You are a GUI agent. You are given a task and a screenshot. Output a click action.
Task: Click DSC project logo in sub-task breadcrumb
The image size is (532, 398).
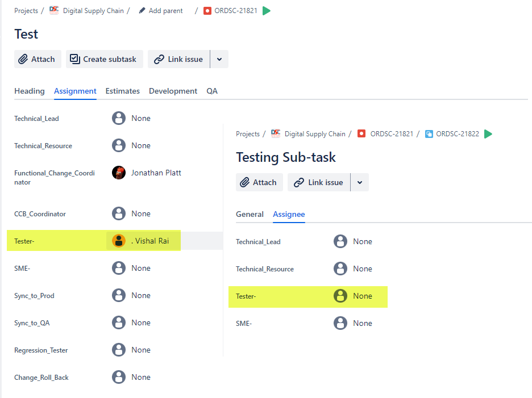[276, 133]
